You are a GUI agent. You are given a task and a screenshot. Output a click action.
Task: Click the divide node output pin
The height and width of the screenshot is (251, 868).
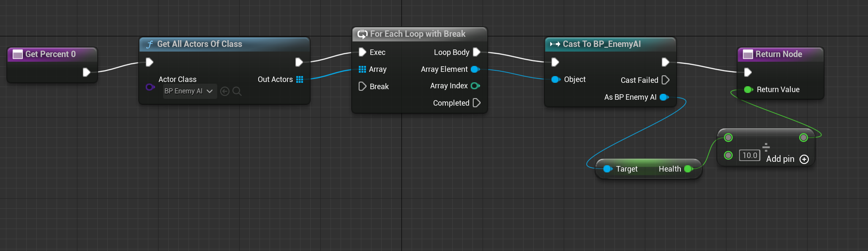(x=803, y=137)
